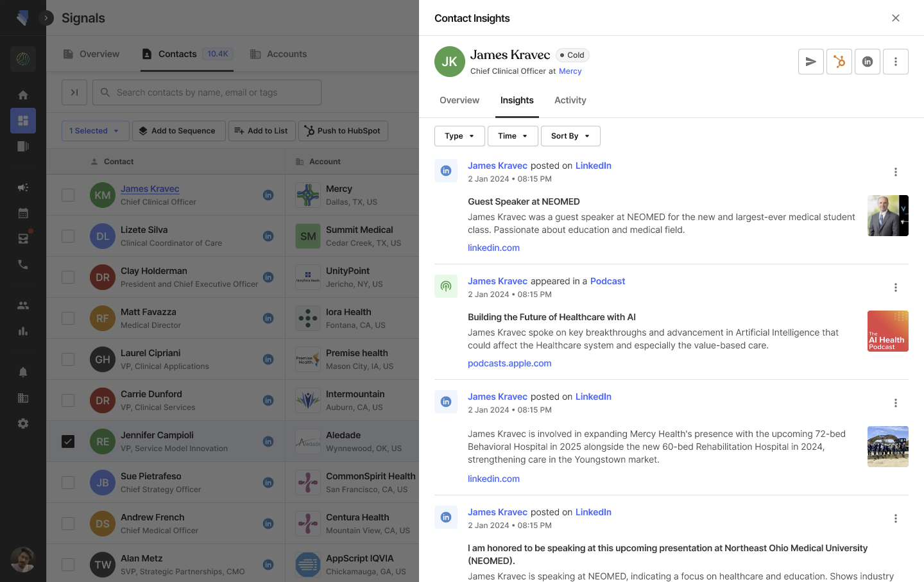Switch to the Activity tab

(570, 100)
